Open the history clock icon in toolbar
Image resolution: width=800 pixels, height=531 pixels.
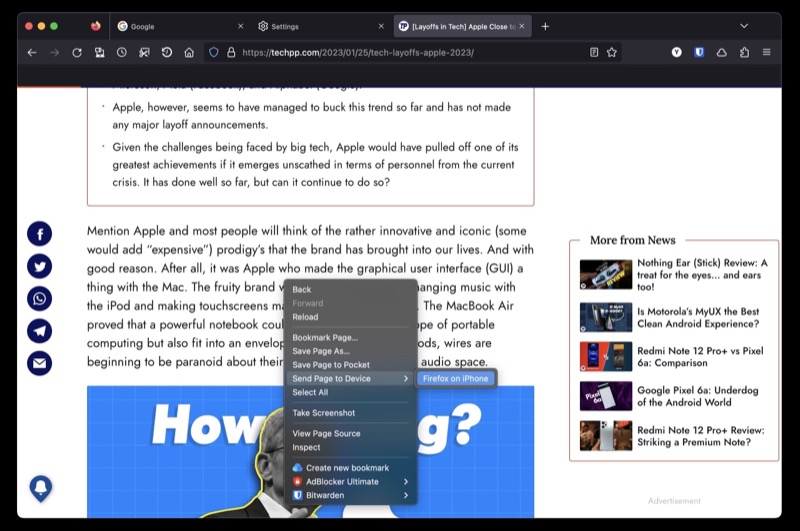121,52
